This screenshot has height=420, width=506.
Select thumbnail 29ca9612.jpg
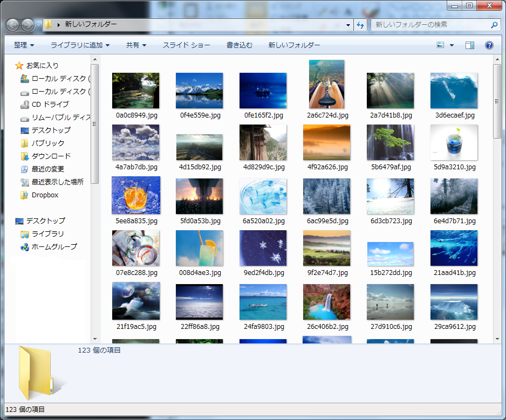coord(454,302)
